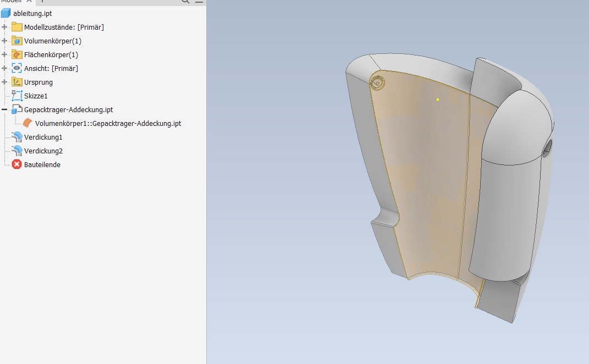Viewport: 589px width, 364px height.
Task: Click the red Bauteilende end-of-part icon
Action: [17, 164]
